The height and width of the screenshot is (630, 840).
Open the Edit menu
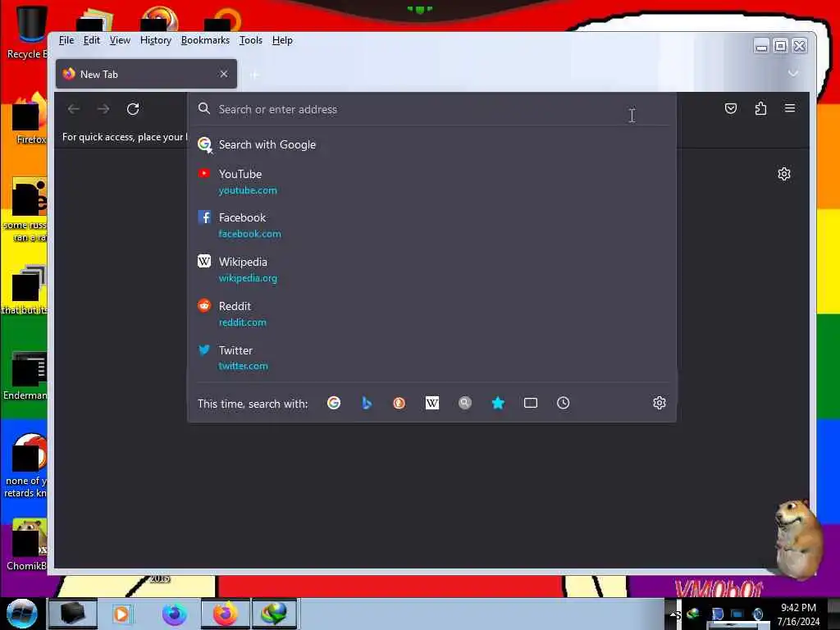pyautogui.click(x=92, y=40)
